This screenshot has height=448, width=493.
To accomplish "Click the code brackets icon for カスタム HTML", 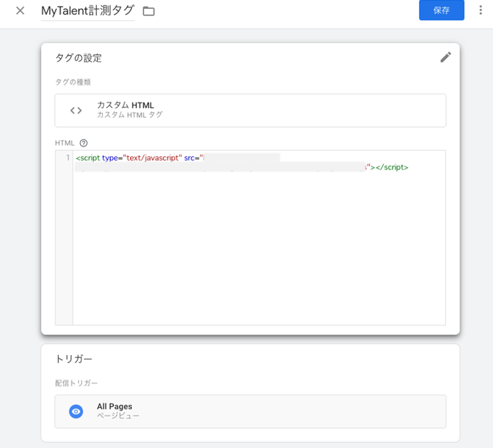I will tap(76, 110).
